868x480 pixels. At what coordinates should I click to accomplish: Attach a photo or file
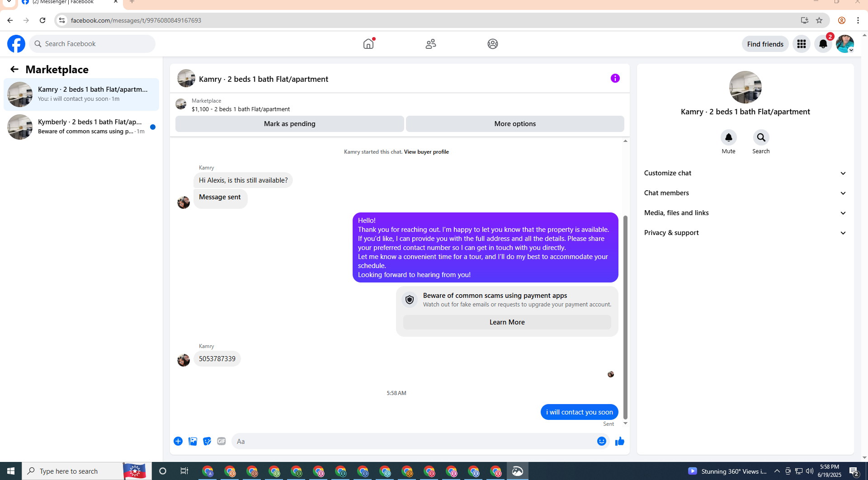pos(193,441)
